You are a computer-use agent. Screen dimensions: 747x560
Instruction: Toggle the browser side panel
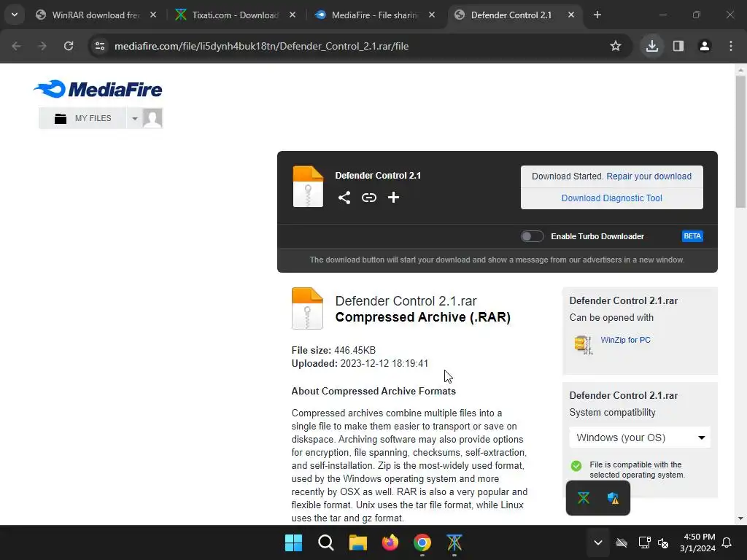coord(678,46)
